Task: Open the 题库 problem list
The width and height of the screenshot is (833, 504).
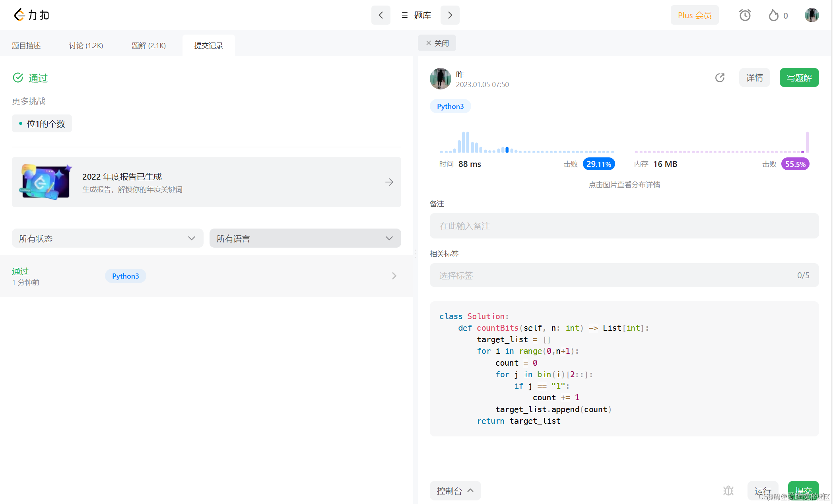Action: 416,15
